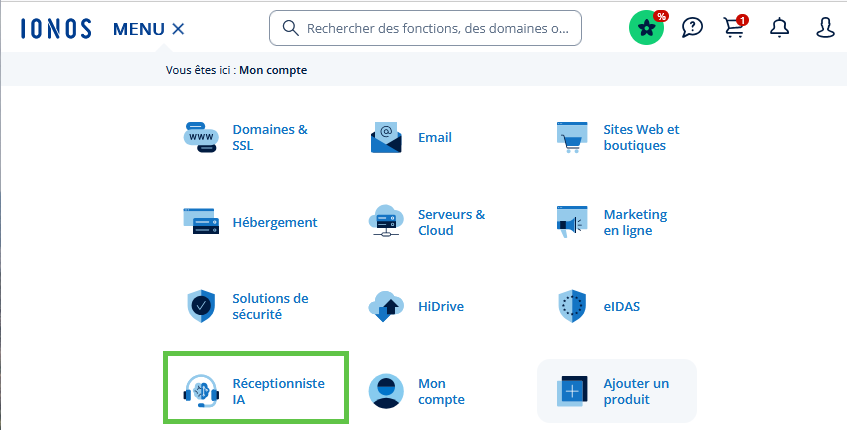View the shopping cart with one item
This screenshot has height=430, width=847.
735,28
